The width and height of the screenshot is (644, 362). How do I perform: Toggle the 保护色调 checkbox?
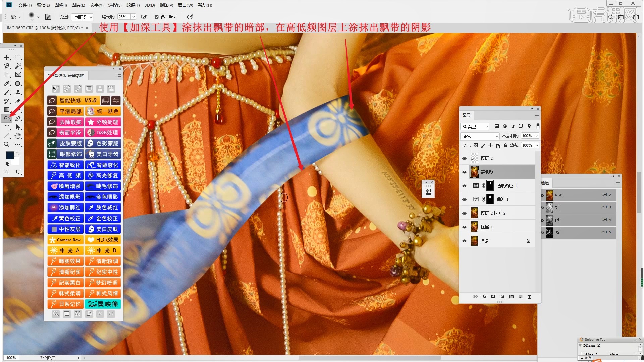tap(156, 17)
